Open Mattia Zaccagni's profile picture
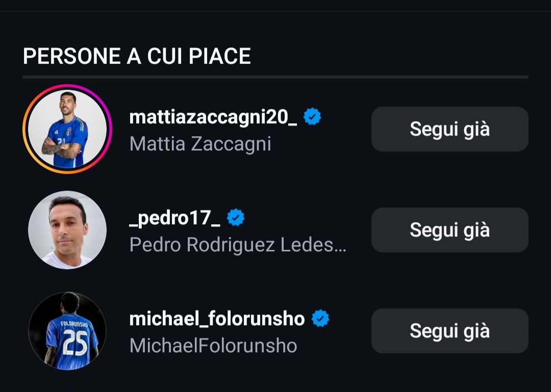 click(67, 129)
